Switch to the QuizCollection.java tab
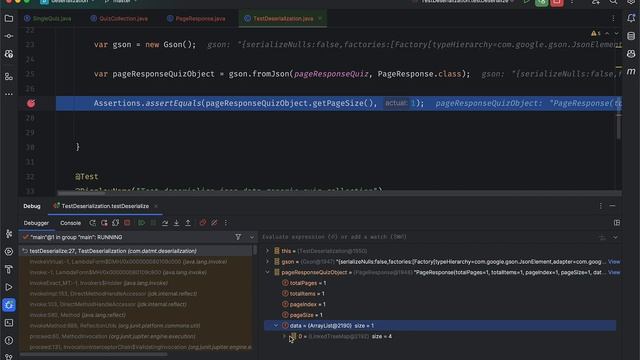 point(119,18)
